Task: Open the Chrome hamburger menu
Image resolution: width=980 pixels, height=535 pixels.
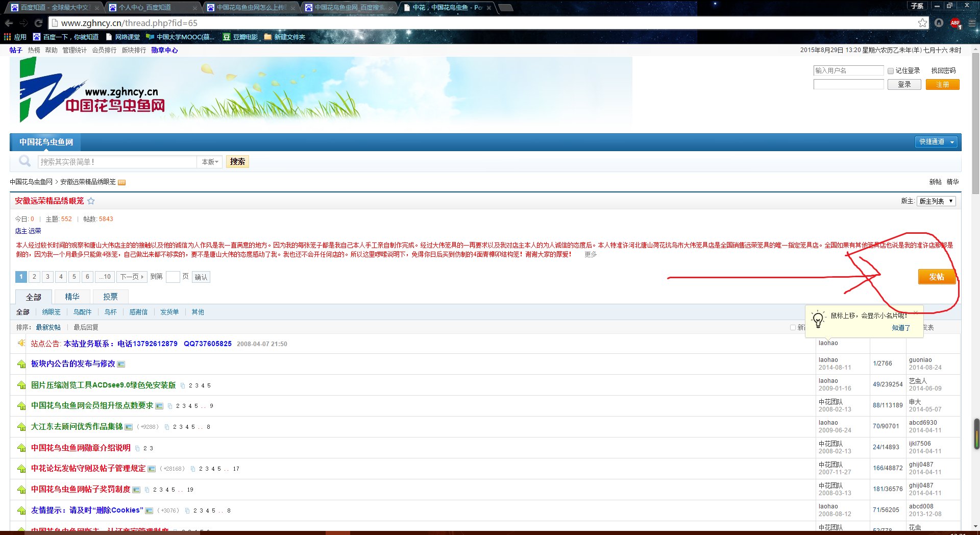Action: [x=971, y=23]
